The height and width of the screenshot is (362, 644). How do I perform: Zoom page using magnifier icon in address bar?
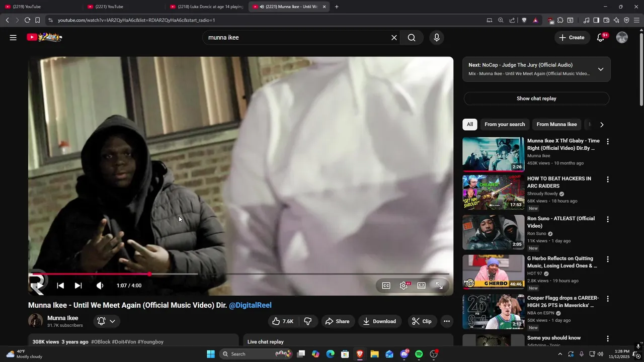tap(501, 20)
